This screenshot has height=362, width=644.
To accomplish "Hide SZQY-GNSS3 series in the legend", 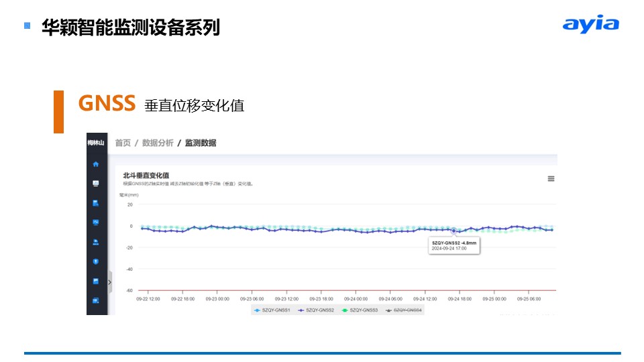I will [x=360, y=310].
